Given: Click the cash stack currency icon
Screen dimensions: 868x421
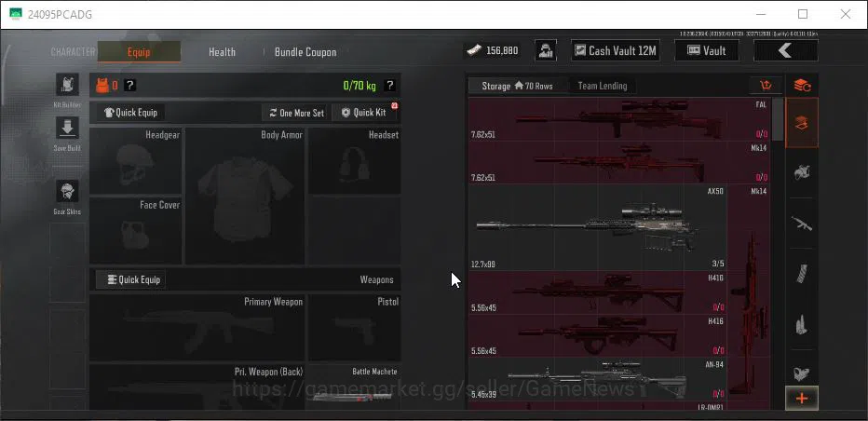Looking at the screenshot, I should [x=474, y=50].
